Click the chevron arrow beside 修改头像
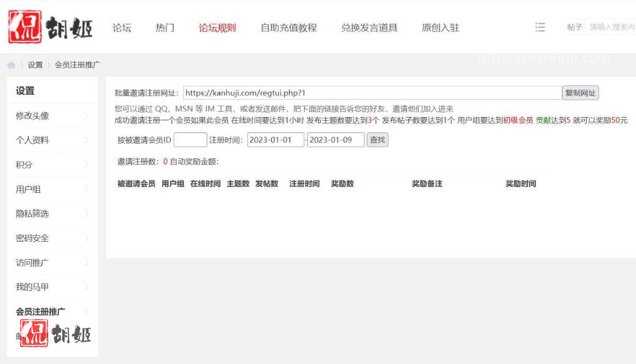The height and width of the screenshot is (364, 636). 86,116
